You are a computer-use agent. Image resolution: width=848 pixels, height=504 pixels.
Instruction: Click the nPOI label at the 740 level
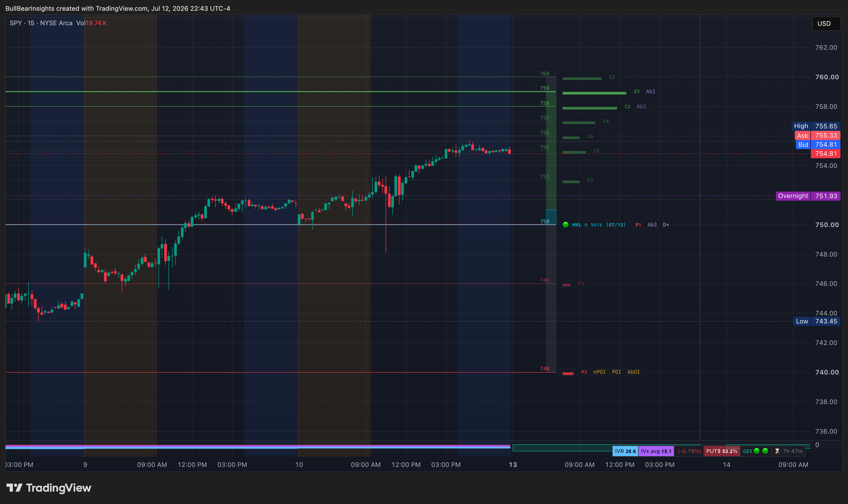click(599, 372)
